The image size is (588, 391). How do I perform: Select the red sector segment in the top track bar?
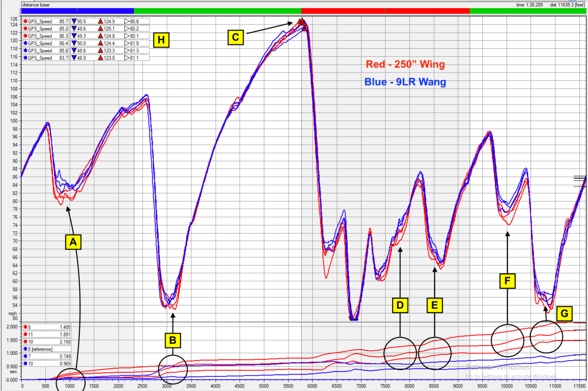pos(385,11)
